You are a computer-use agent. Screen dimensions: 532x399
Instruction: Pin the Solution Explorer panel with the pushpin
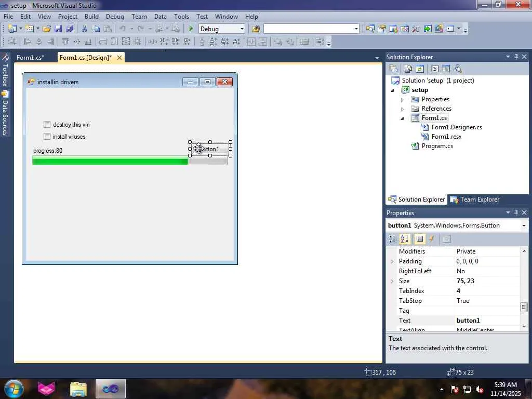pos(516,57)
